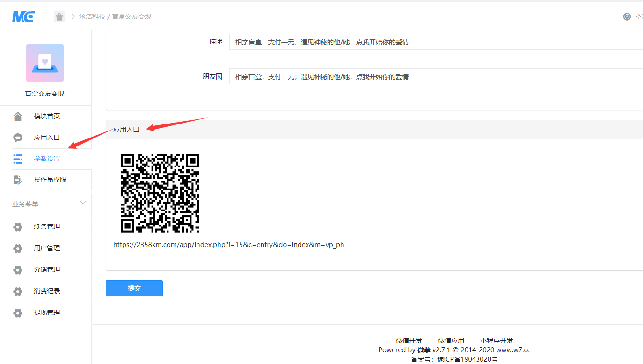This screenshot has width=643, height=364.
Task: Click the 盲盒交友变现 title under the thumbnail
Action: (45, 94)
